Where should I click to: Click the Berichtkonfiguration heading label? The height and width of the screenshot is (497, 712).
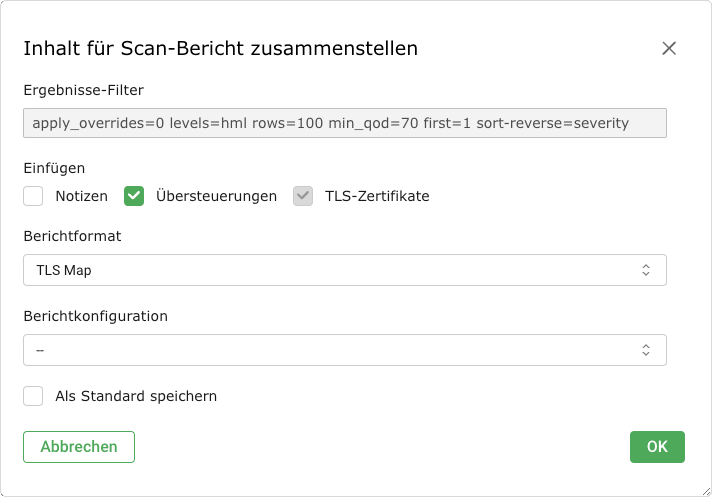tap(95, 316)
